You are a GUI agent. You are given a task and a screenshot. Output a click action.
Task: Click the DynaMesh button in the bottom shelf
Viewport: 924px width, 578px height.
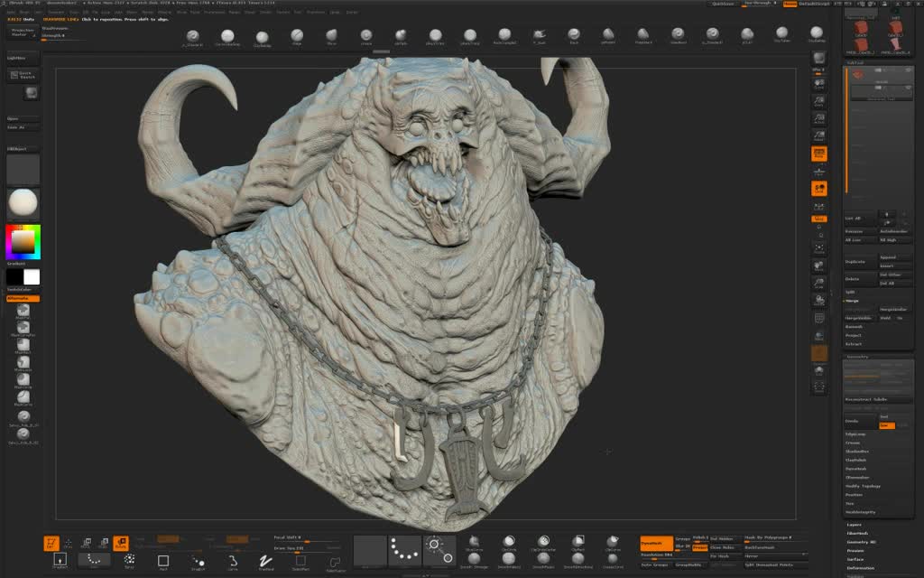(x=657, y=543)
